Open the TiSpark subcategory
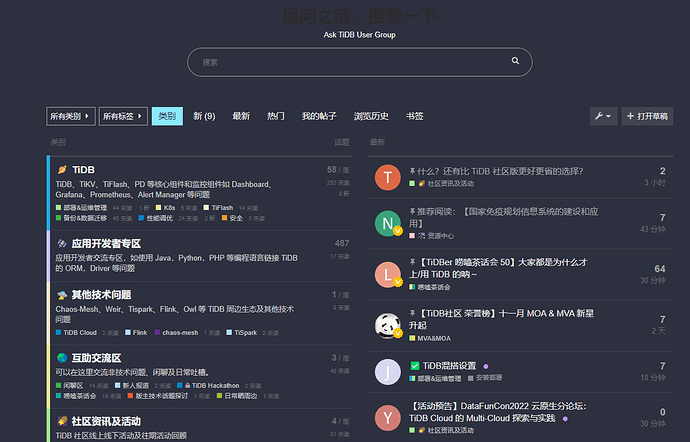 point(242,333)
